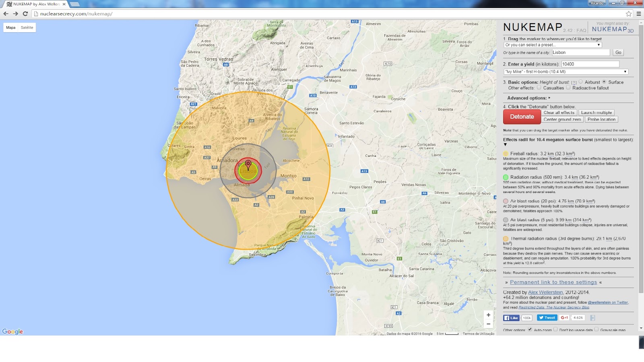Image resolution: width=644 pixels, height=362 pixels.
Task: Click the Ricardo user profile button
Action: tap(597, 3)
